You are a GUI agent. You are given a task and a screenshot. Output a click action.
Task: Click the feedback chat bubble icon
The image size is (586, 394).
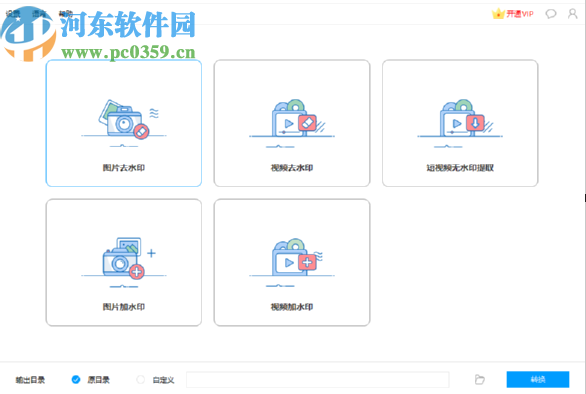point(551,14)
